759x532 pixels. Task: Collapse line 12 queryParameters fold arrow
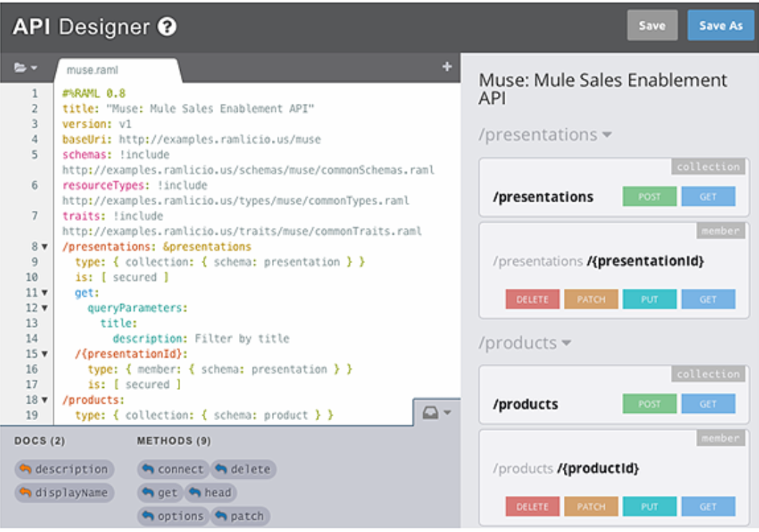click(44, 308)
